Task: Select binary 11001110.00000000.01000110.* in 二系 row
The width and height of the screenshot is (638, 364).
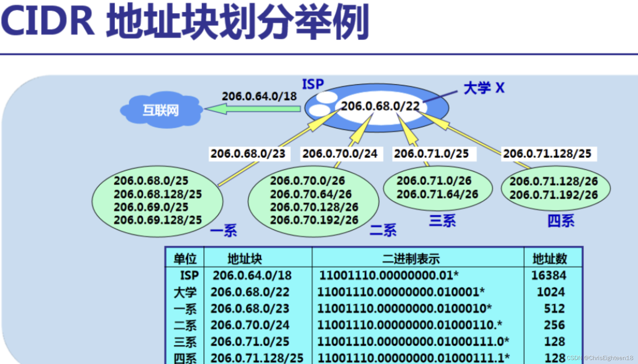Action: (x=410, y=325)
